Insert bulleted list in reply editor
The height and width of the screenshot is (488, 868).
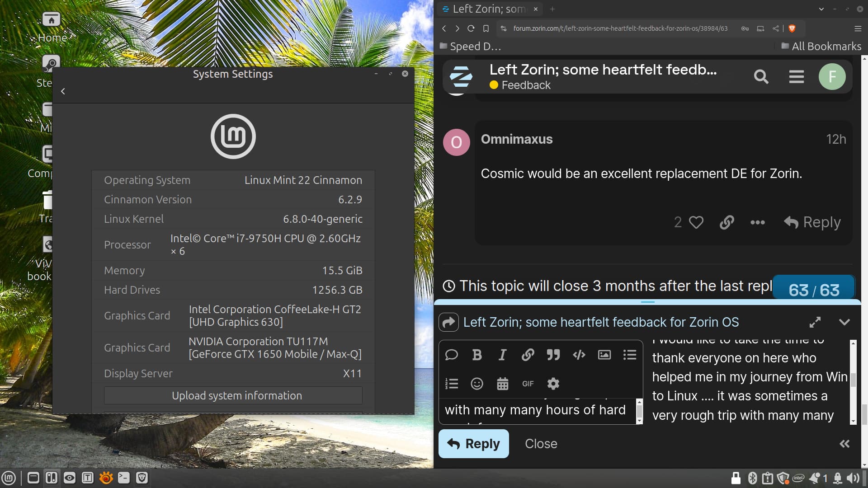tap(630, 355)
